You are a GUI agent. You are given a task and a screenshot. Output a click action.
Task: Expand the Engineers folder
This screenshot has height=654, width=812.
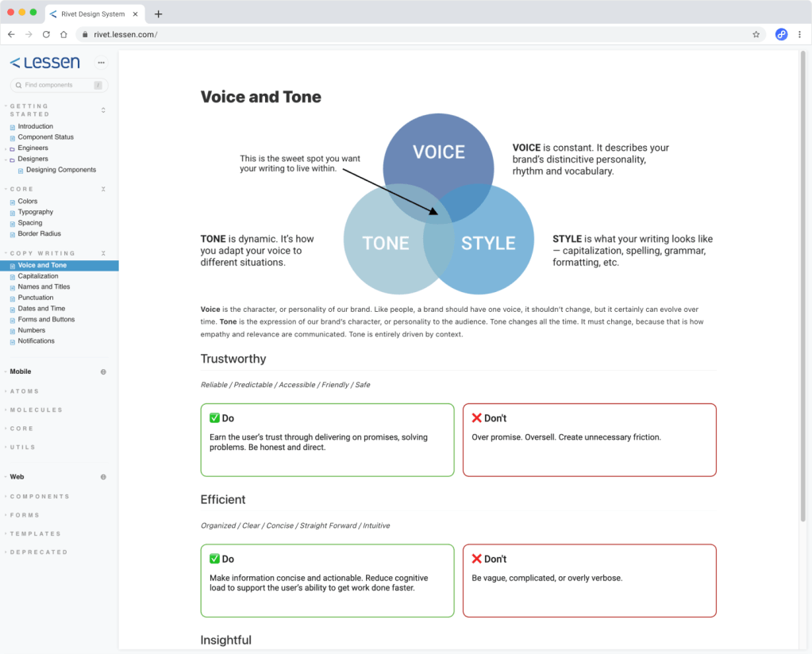coord(33,148)
